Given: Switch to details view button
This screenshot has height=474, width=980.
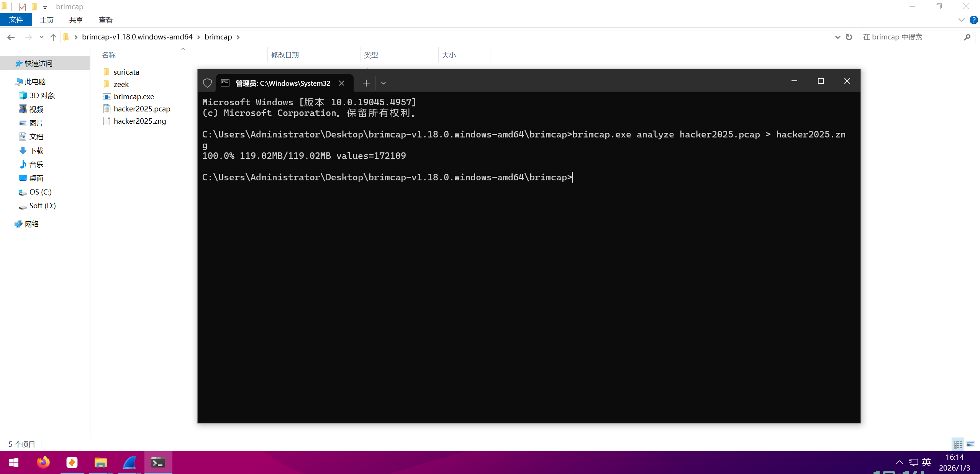Looking at the screenshot, I should pyautogui.click(x=958, y=444).
